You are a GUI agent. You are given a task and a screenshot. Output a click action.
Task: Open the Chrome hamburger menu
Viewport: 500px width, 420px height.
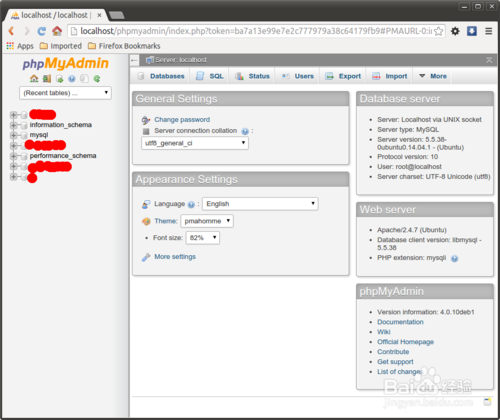(489, 31)
